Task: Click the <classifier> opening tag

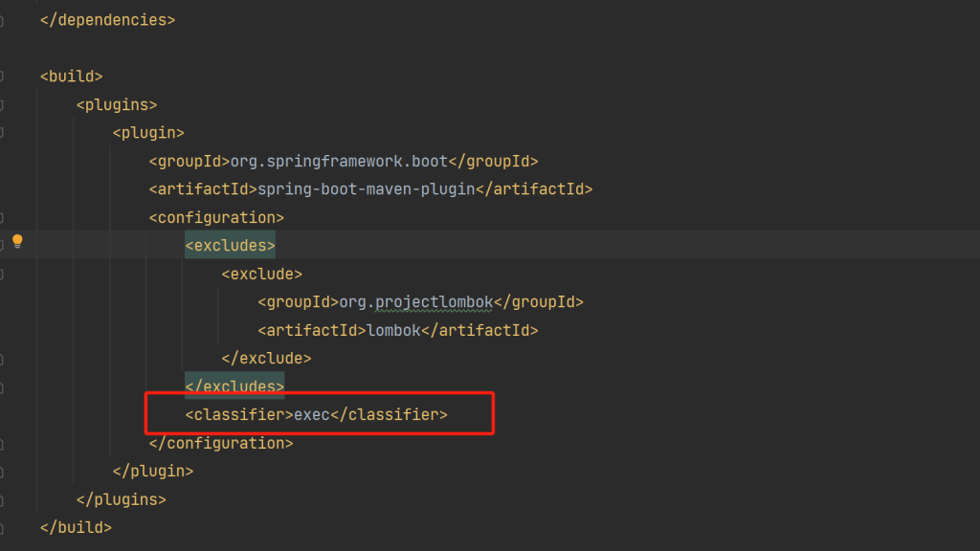Action: click(238, 415)
